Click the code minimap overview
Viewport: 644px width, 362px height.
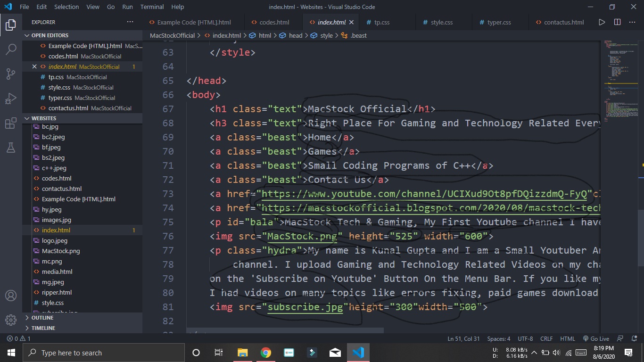[x=620, y=80]
